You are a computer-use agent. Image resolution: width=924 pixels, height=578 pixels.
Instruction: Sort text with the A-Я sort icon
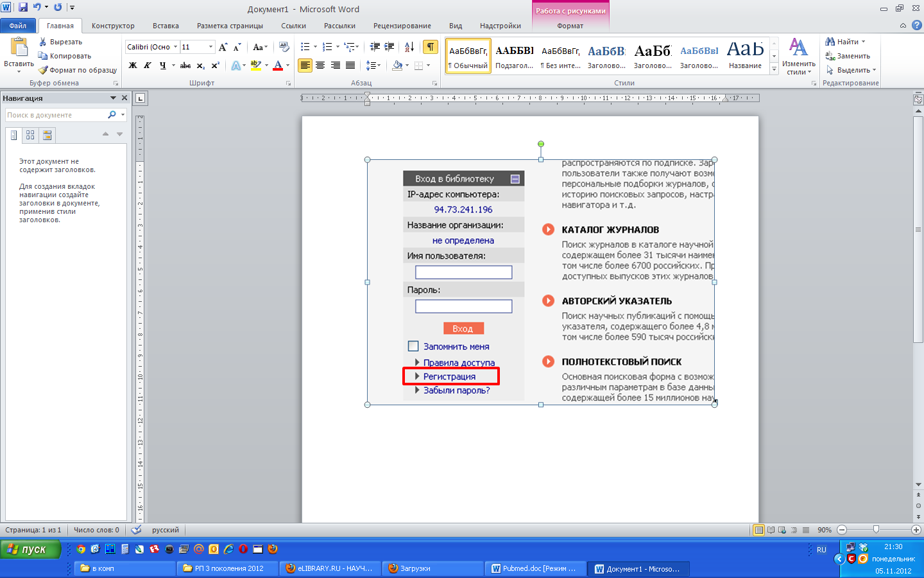click(409, 47)
